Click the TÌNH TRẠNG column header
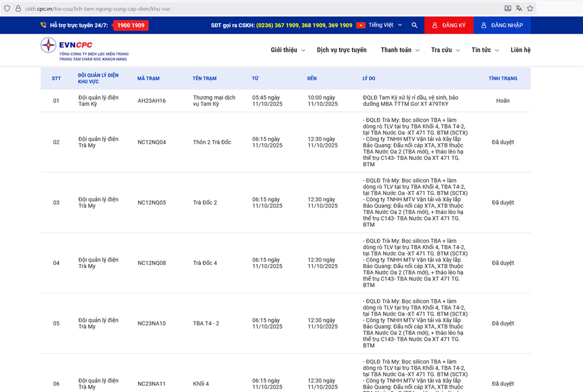The height and width of the screenshot is (392, 583). [x=503, y=79]
